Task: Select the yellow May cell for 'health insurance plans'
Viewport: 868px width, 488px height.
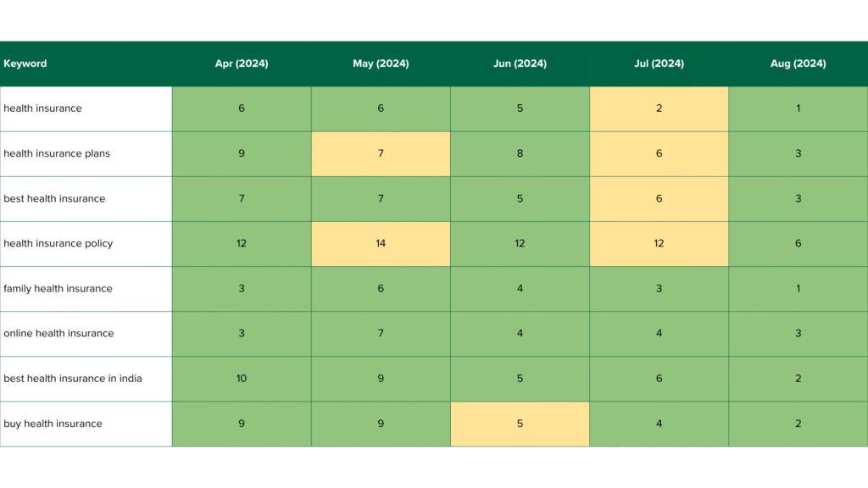Action: [381, 153]
